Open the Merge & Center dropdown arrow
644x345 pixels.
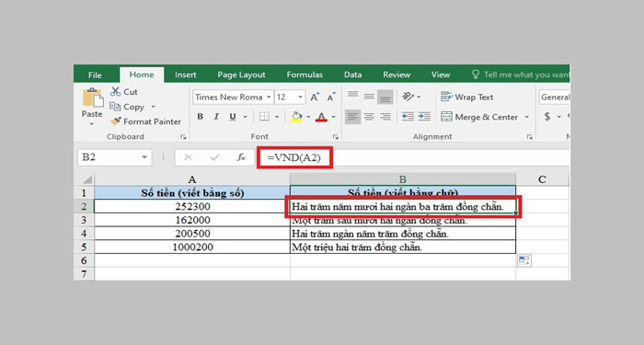527,117
